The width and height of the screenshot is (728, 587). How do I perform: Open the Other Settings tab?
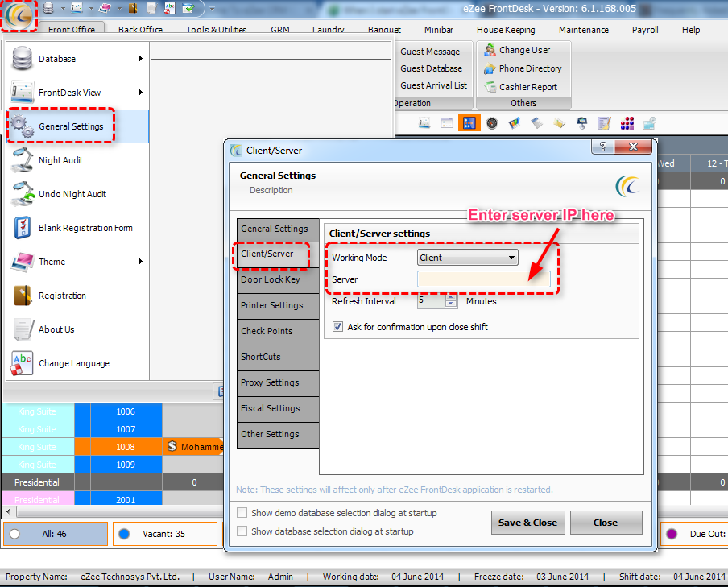pos(278,434)
